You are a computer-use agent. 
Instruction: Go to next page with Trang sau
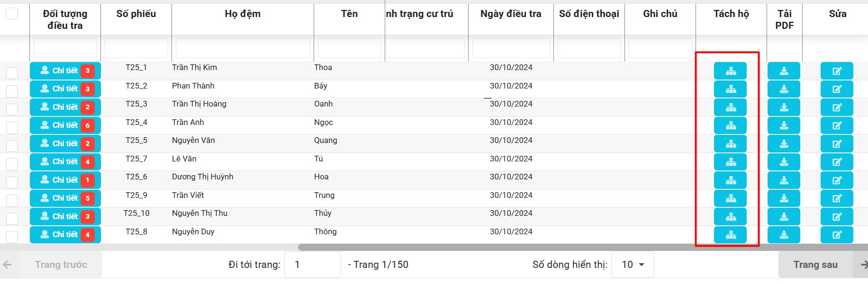[x=815, y=265]
